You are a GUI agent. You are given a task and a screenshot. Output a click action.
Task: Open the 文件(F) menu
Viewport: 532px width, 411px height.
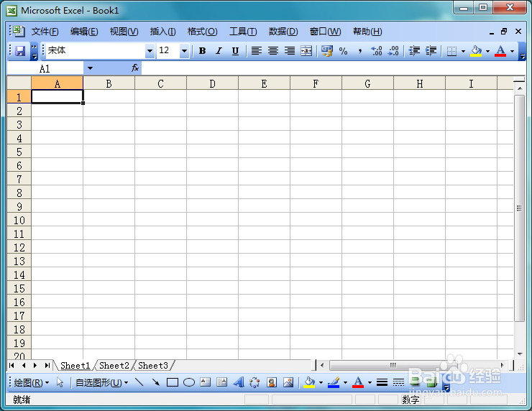pyautogui.click(x=45, y=32)
